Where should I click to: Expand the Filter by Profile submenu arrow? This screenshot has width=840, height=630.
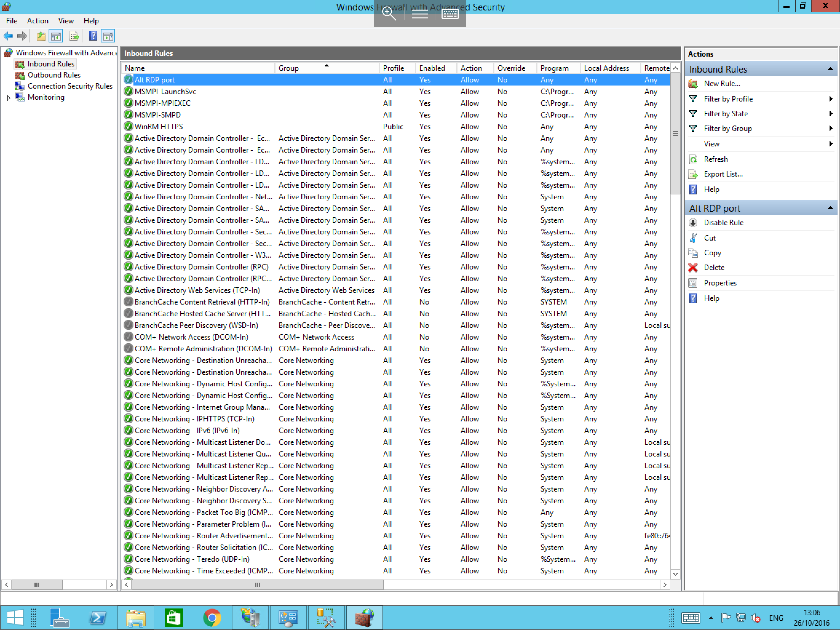(x=831, y=99)
